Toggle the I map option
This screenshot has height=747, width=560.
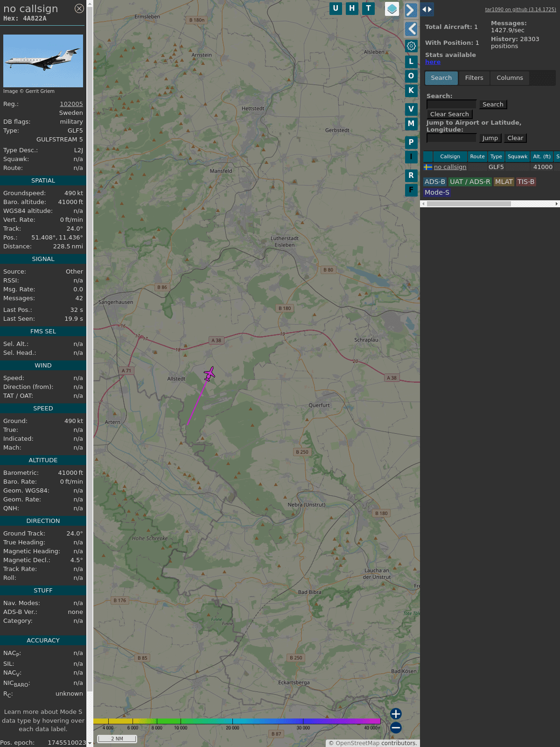pos(411,157)
